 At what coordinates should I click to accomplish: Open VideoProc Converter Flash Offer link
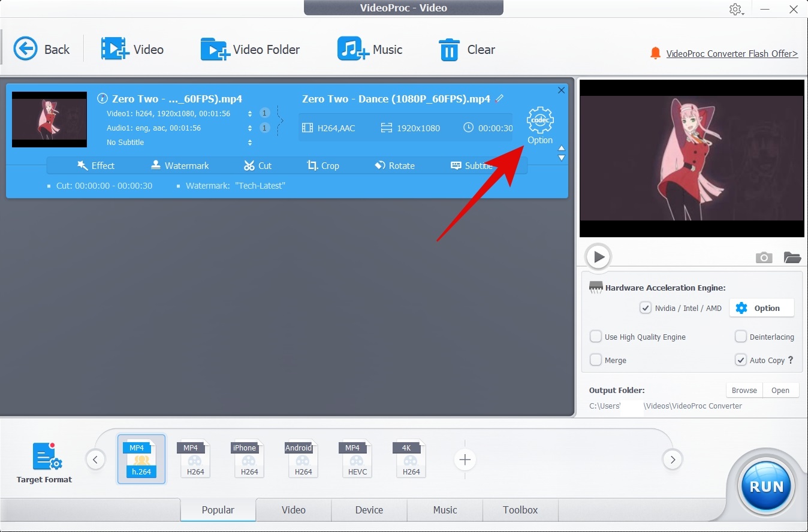pos(732,53)
